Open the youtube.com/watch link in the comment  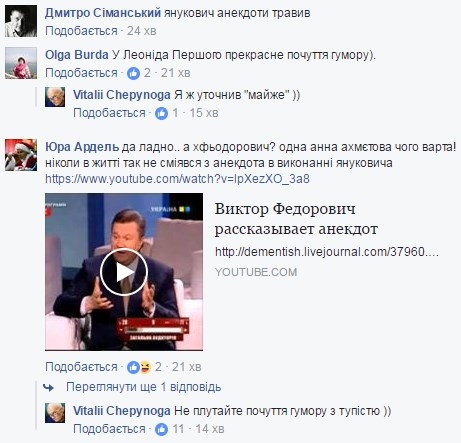click(x=177, y=179)
